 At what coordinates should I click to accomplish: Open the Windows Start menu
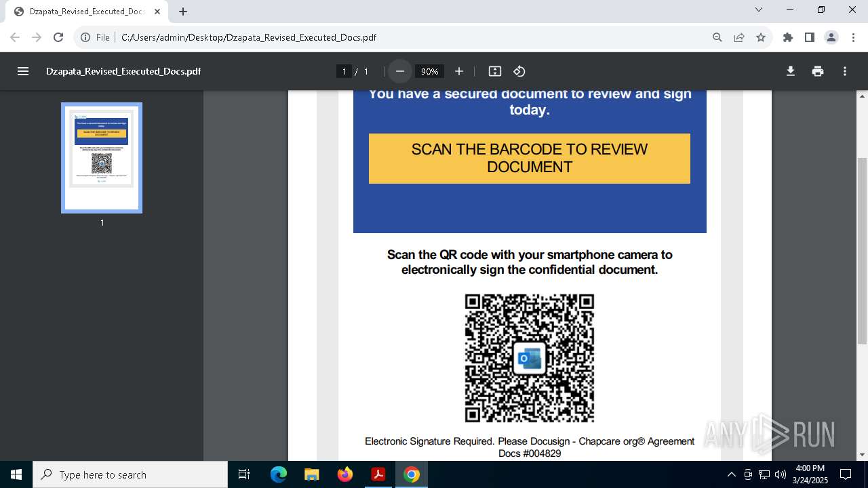pyautogui.click(x=16, y=474)
